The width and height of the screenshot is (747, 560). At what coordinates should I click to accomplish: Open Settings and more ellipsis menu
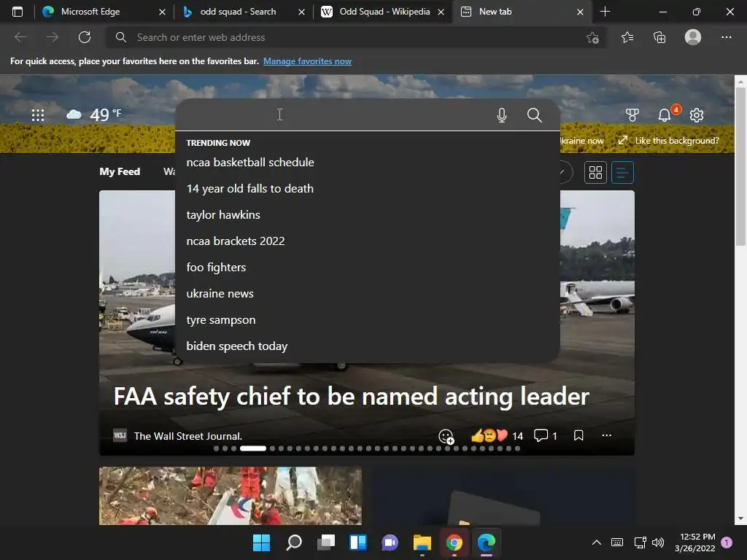point(726,37)
